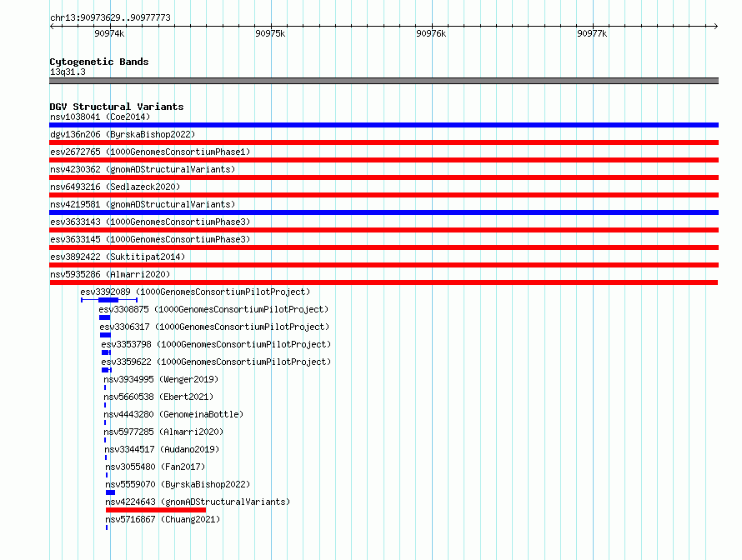Click the red bar under esv2672765
The width and height of the screenshot is (742, 560).
[384, 160]
